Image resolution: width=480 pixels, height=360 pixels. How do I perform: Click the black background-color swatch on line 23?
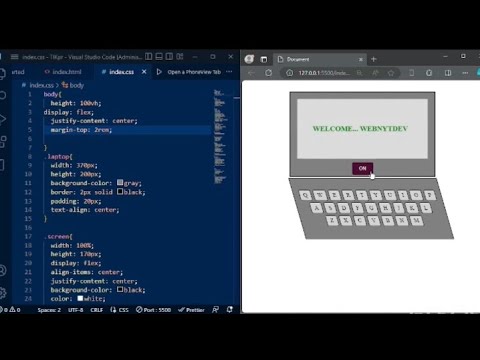[x=120, y=289]
